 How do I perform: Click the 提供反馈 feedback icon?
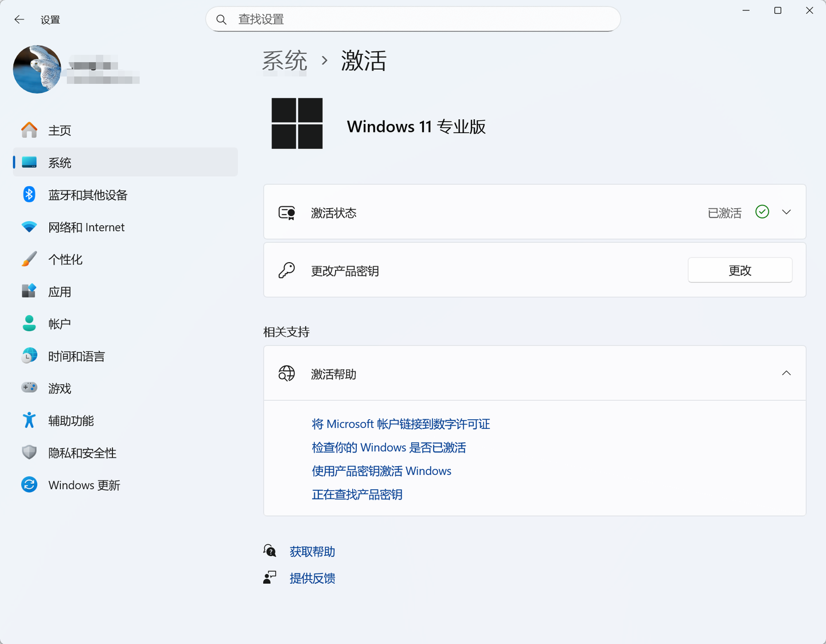pos(270,577)
